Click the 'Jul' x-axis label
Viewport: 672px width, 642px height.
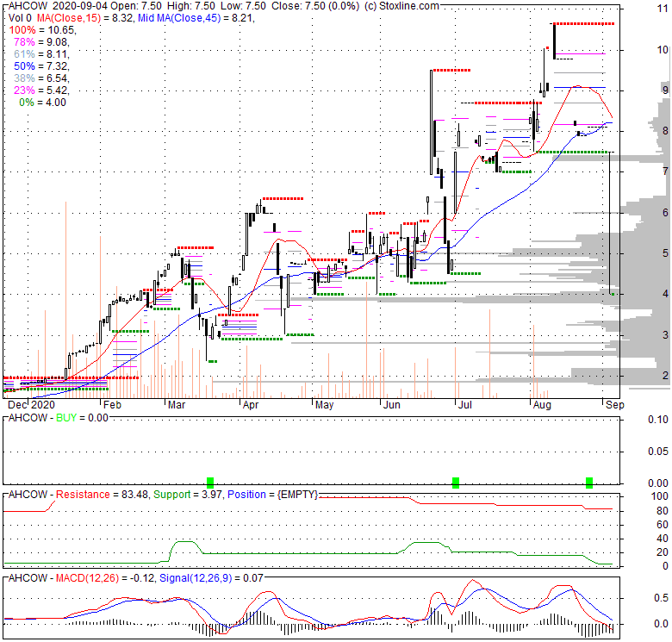(x=465, y=405)
